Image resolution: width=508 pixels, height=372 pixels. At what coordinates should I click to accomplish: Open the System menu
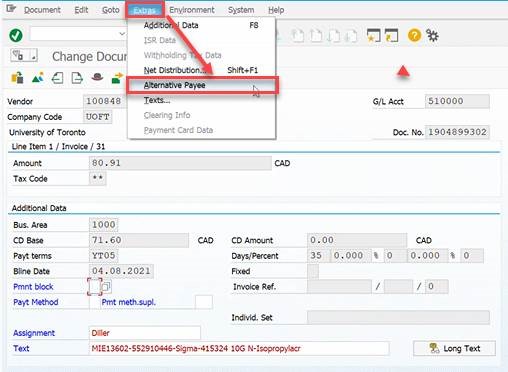coord(241,10)
